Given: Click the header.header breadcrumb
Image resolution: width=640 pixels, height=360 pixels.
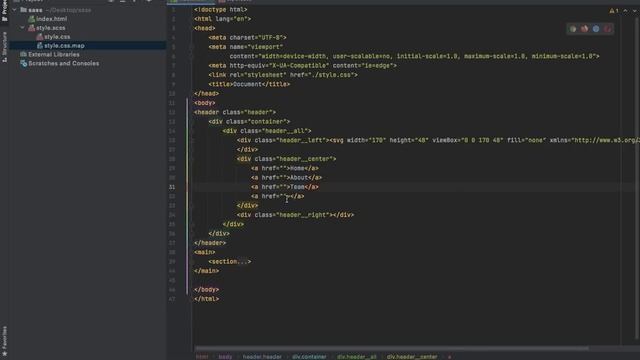Looking at the screenshot, I should pos(262,357).
